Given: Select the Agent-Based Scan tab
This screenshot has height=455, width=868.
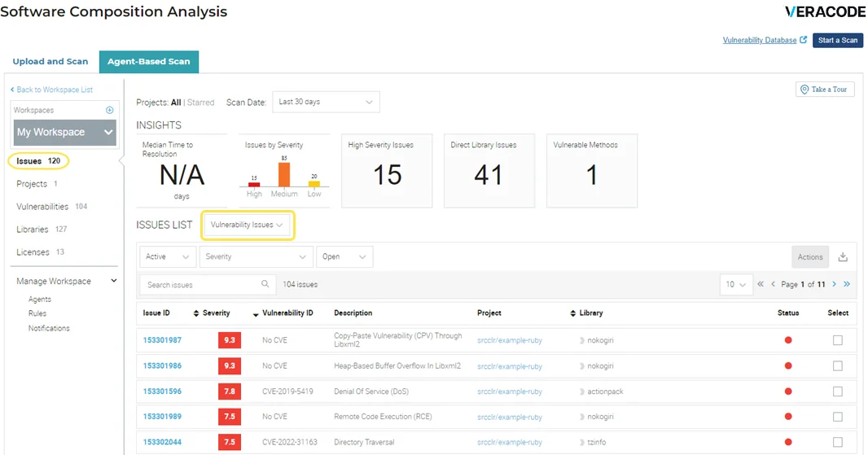Looking at the screenshot, I should (x=149, y=61).
